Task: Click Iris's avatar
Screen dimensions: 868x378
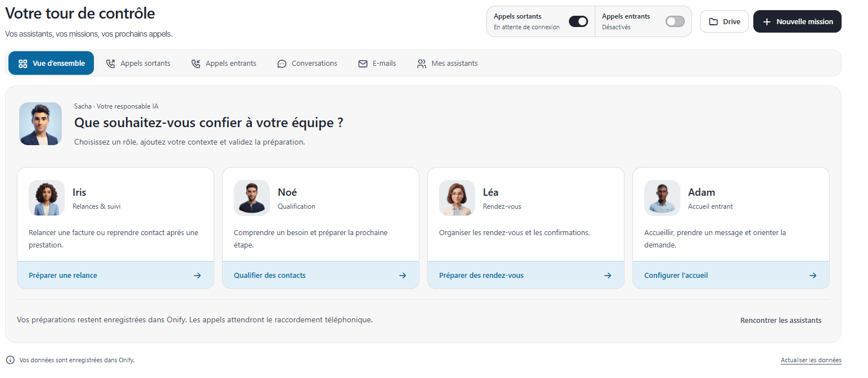Action: pos(47,198)
